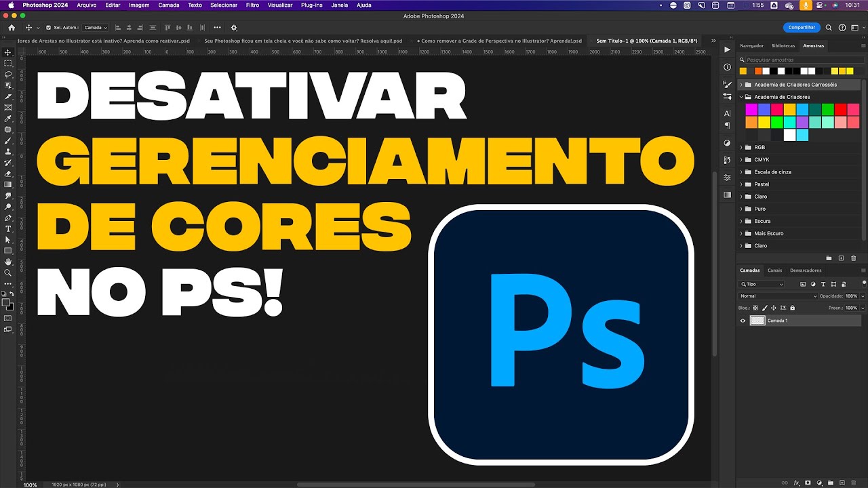
Task: Open the options bar settings gear
Action: 234,28
